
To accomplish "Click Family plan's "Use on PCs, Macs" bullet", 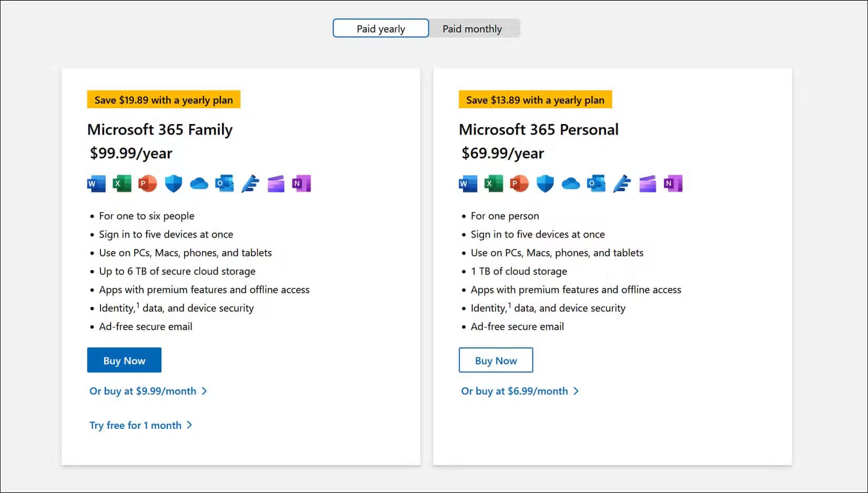I will [186, 253].
